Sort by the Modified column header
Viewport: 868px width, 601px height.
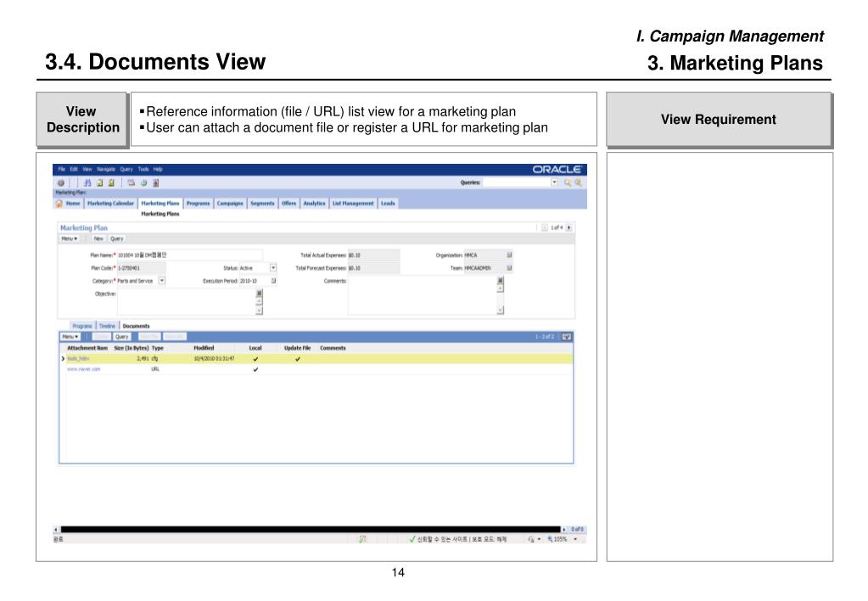[x=204, y=348]
